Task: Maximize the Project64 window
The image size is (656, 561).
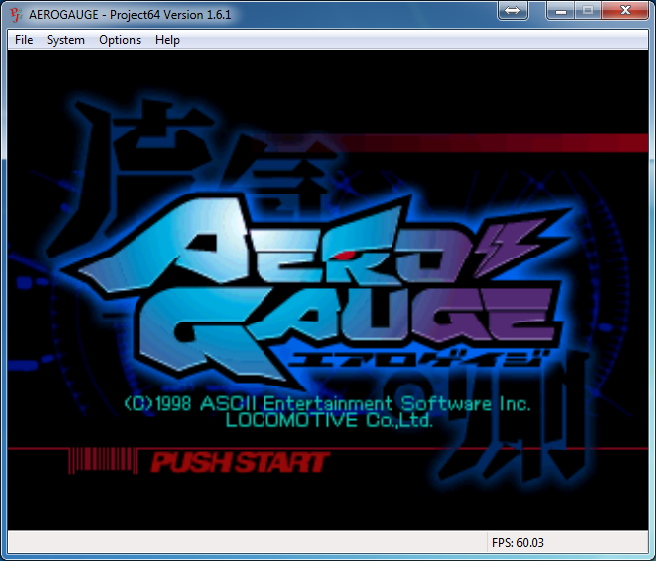Action: tap(588, 10)
